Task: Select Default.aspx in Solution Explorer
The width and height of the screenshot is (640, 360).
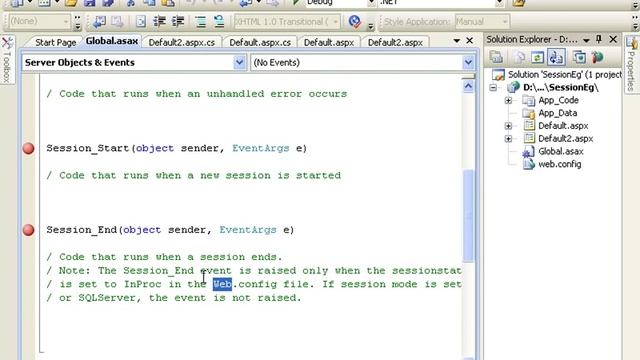Action: click(563, 126)
